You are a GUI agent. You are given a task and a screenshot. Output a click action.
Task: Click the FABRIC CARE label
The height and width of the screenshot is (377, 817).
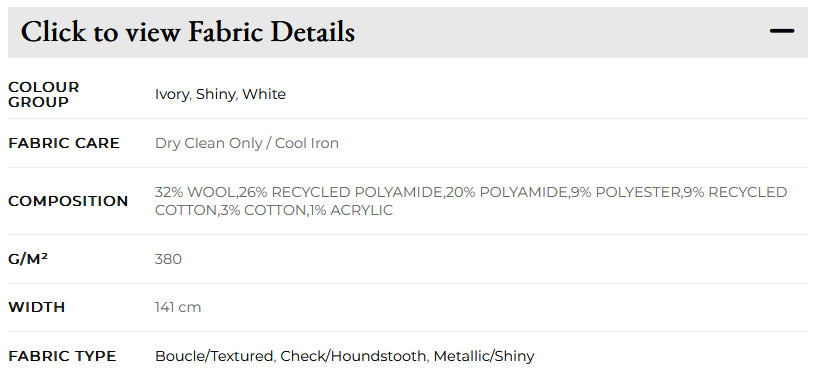pyautogui.click(x=64, y=143)
